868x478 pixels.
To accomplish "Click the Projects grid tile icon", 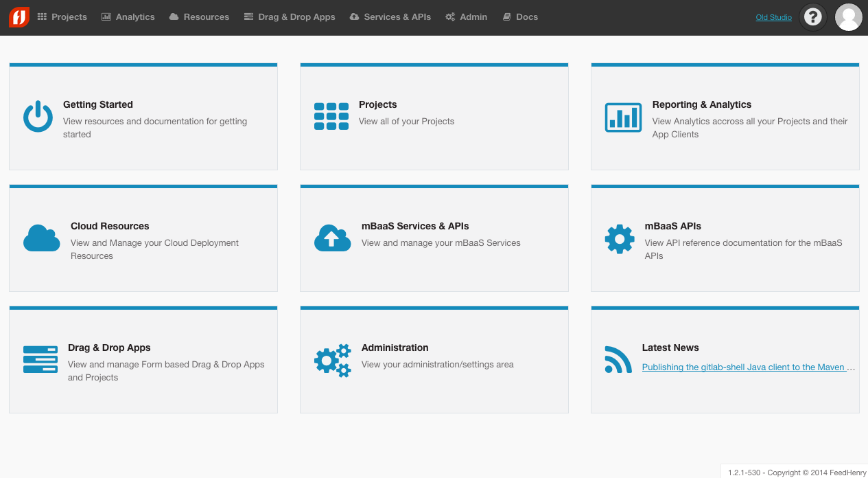I will pyautogui.click(x=331, y=117).
